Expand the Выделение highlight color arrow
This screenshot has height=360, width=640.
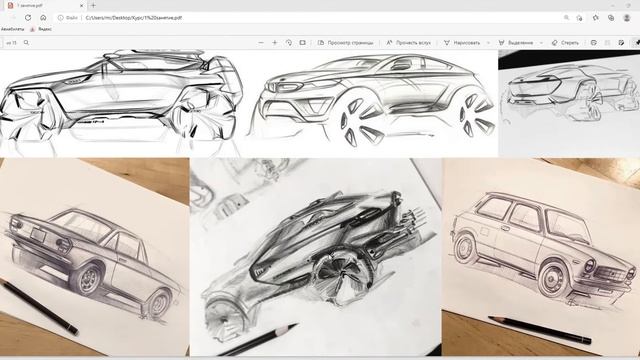pyautogui.click(x=541, y=42)
